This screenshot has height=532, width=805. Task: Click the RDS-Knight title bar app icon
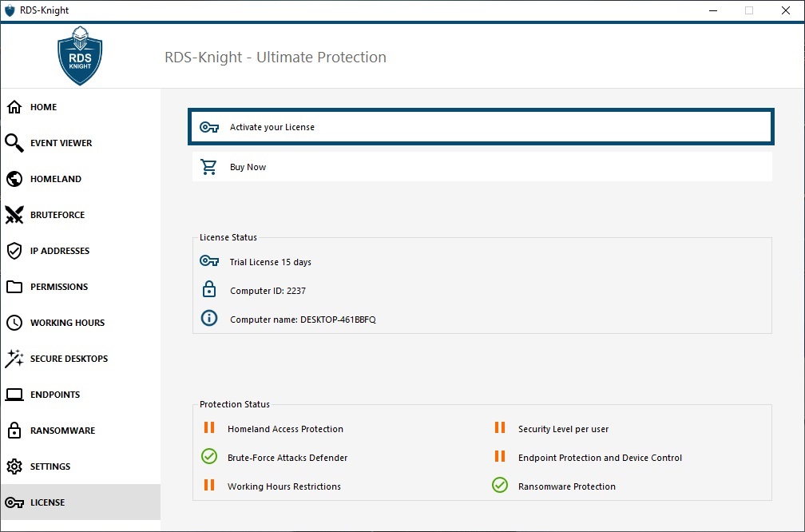tap(10, 10)
